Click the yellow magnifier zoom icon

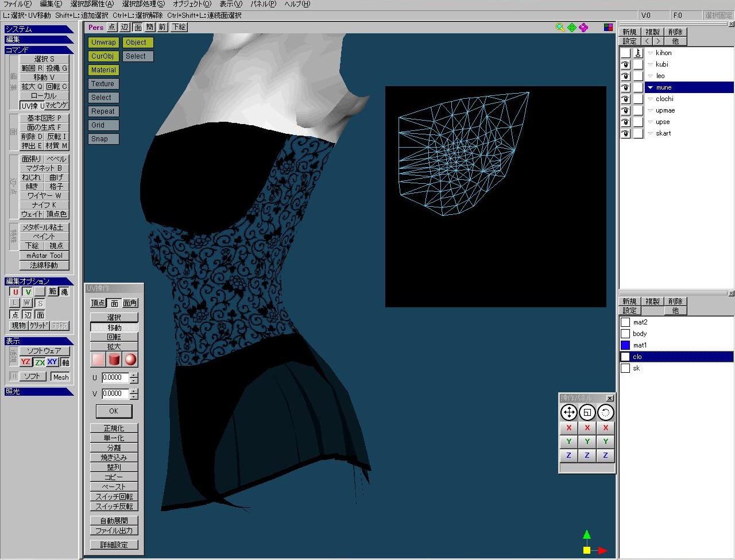[x=560, y=28]
